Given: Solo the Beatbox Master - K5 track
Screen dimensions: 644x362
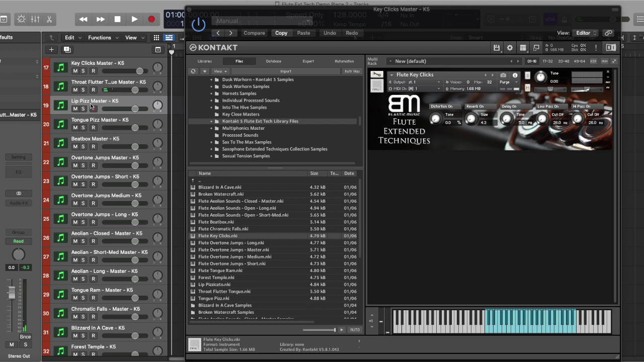Looking at the screenshot, I should coord(84,147).
